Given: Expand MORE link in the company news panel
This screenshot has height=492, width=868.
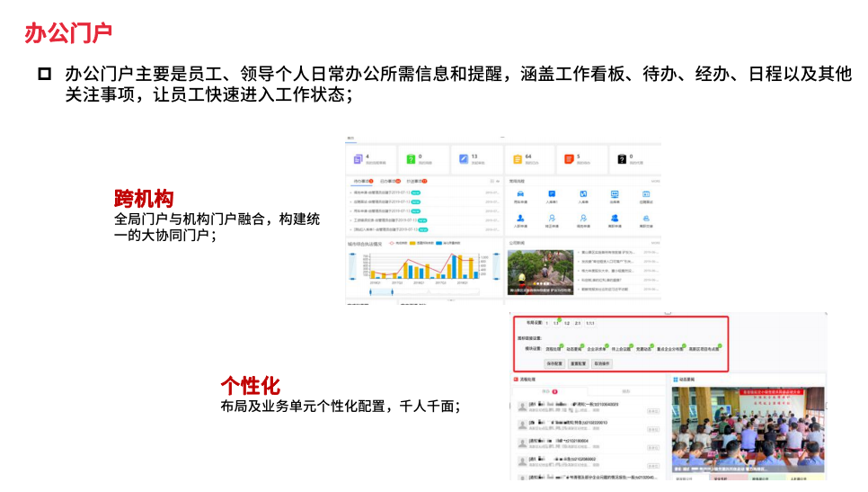Looking at the screenshot, I should [655, 242].
